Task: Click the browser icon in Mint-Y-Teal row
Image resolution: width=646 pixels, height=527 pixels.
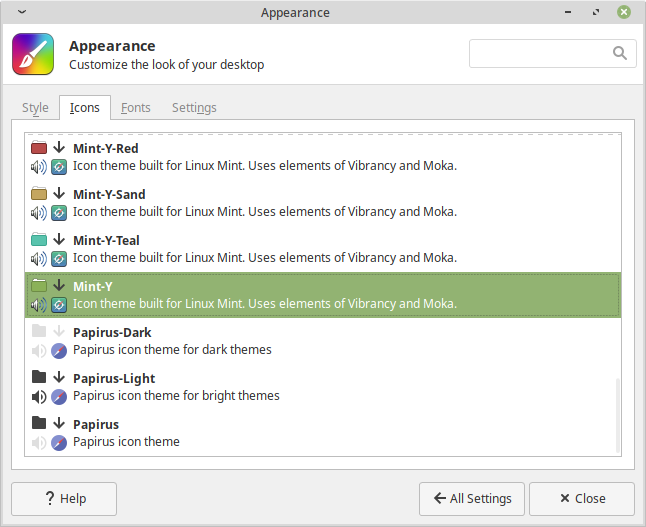Action: (59, 260)
